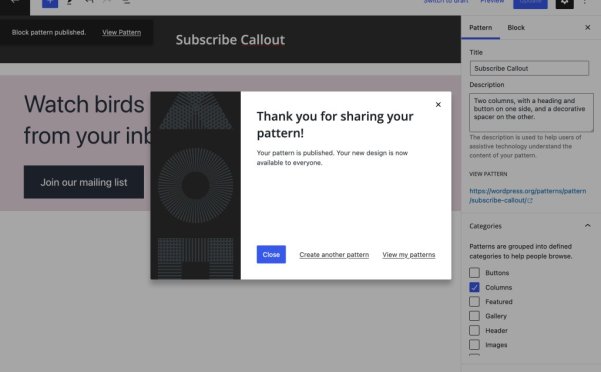The image size is (601, 372).
Task: Select the Subscribe Callout editor title
Action: click(x=230, y=40)
